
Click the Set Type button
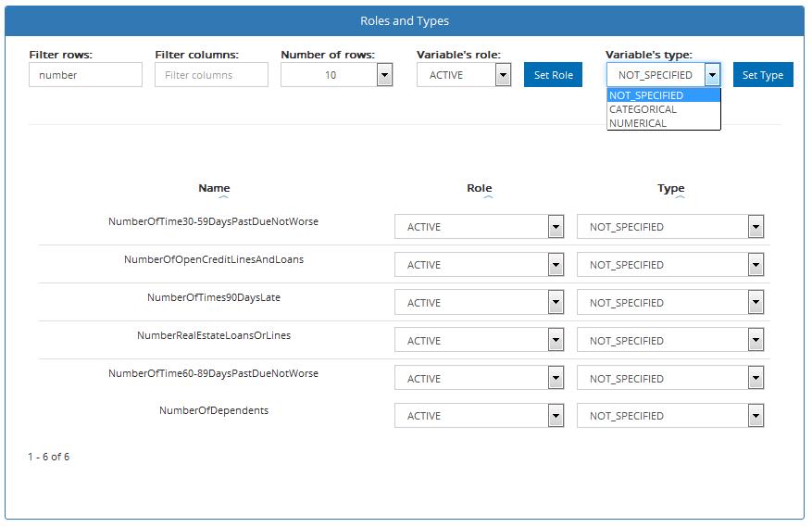tap(763, 75)
